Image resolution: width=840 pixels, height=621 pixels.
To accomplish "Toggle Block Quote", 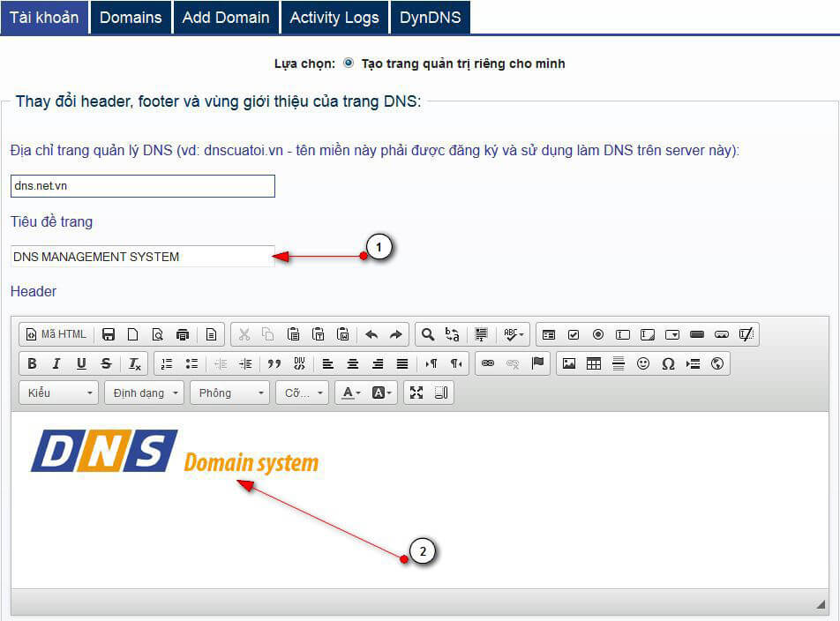I will tap(274, 364).
